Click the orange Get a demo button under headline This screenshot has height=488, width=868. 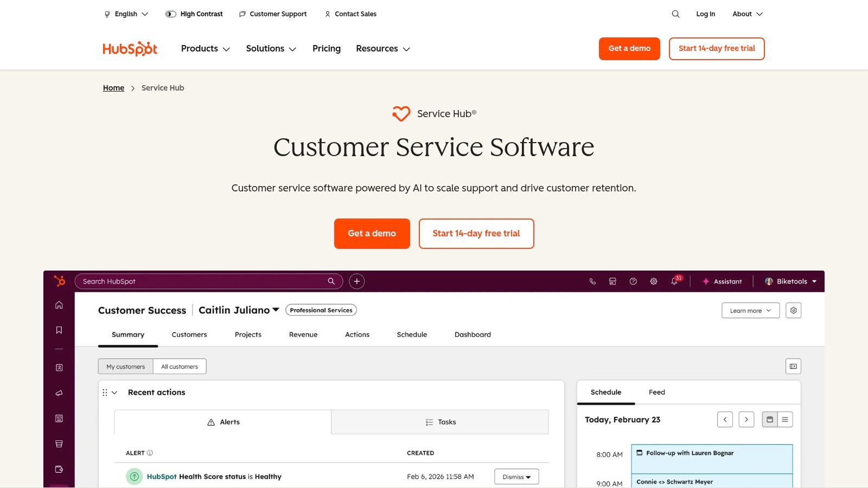[x=372, y=234]
